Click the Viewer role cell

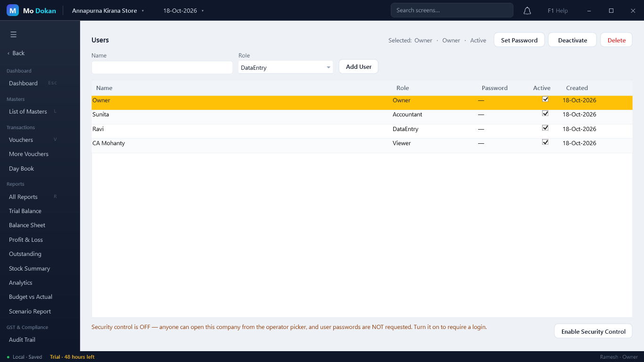point(402,143)
